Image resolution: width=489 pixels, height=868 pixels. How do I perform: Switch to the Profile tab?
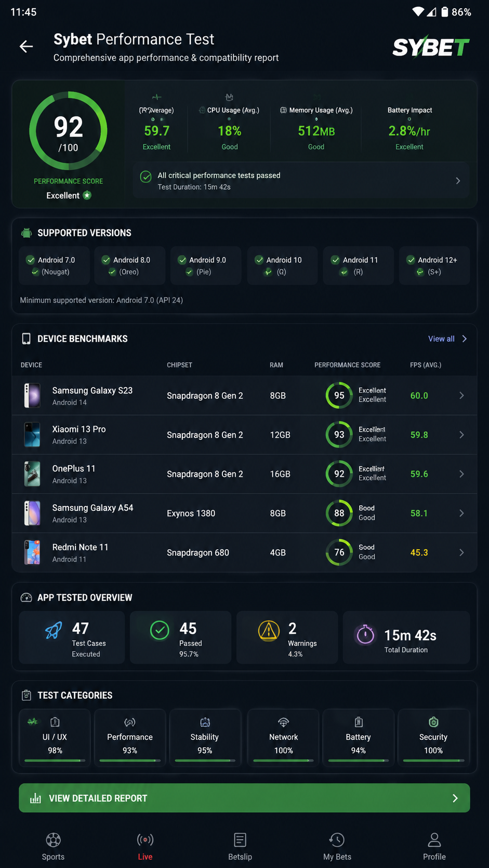[x=434, y=847]
